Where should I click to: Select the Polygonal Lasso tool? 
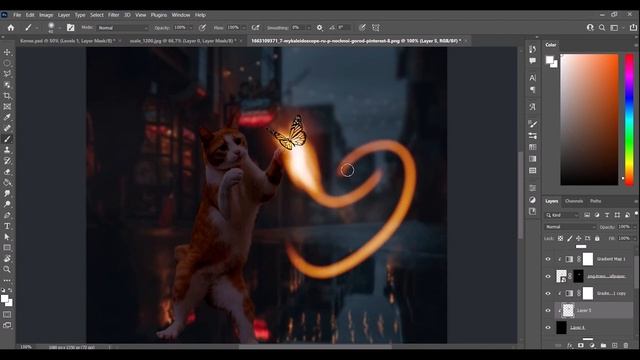[x=7, y=74]
